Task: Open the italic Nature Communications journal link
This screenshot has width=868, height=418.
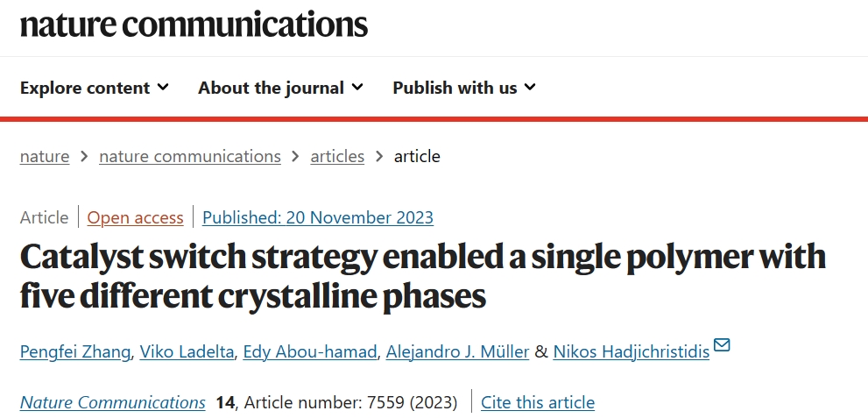Action: (x=112, y=402)
